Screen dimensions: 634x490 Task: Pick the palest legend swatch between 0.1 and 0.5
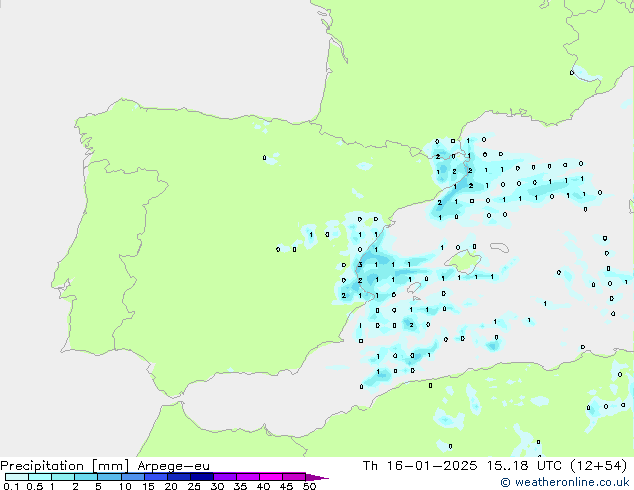click(x=17, y=477)
